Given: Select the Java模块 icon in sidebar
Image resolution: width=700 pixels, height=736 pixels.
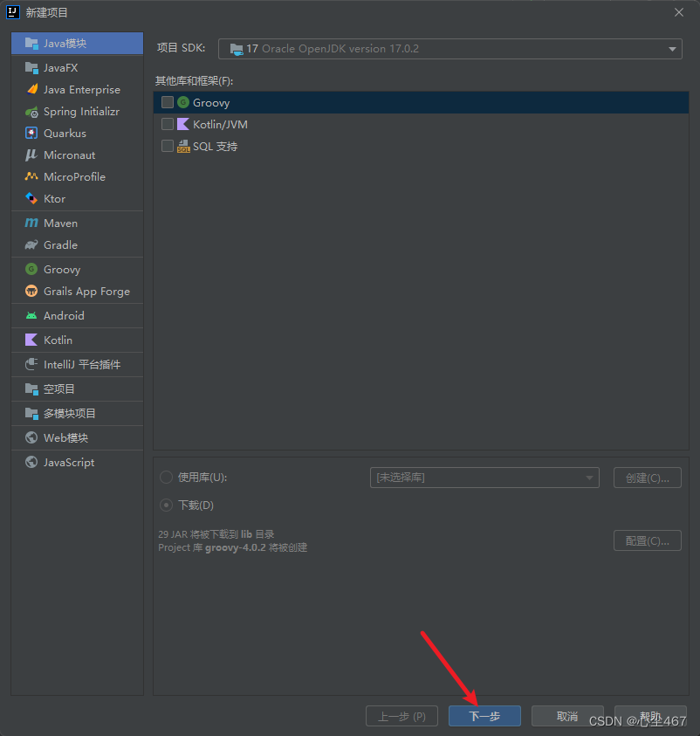Looking at the screenshot, I should click(x=31, y=44).
